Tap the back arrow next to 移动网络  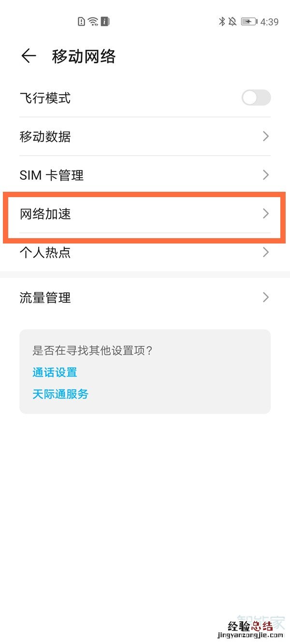[x=29, y=57]
